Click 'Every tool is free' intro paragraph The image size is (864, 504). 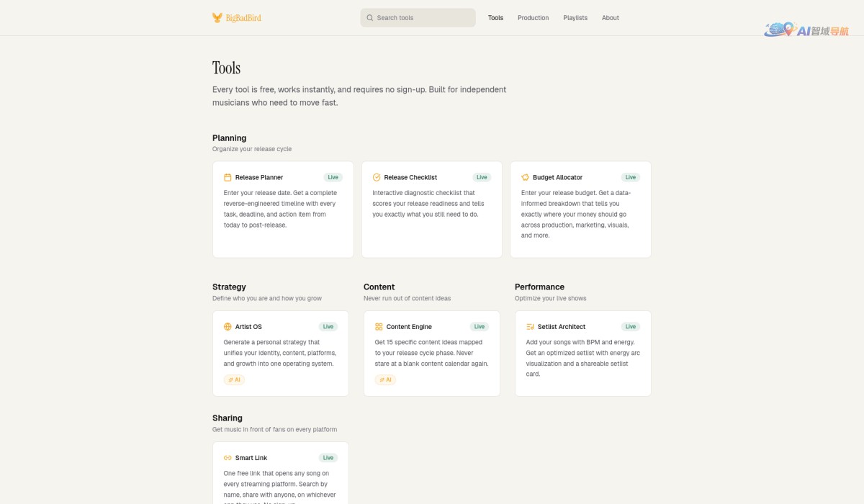[359, 96]
